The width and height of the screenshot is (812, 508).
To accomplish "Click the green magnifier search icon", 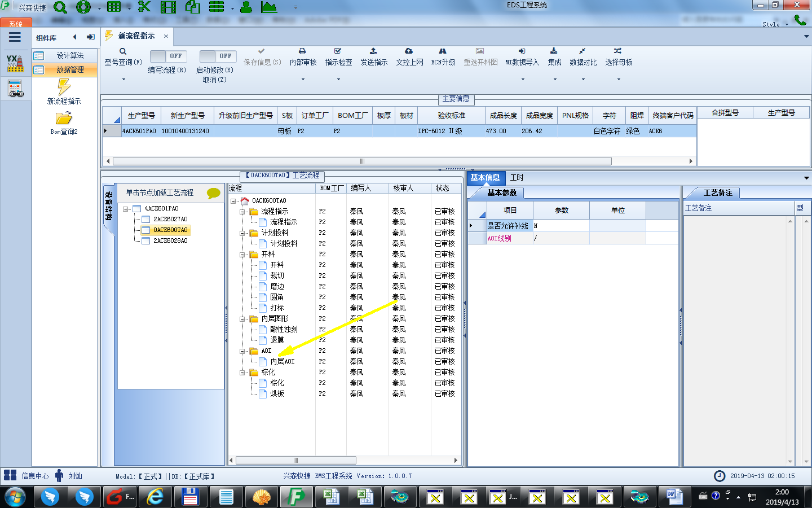I will tap(60, 7).
